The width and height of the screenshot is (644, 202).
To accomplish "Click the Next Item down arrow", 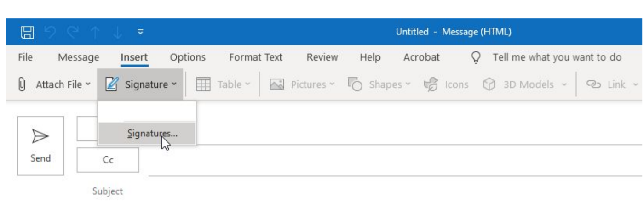I will coord(117,33).
